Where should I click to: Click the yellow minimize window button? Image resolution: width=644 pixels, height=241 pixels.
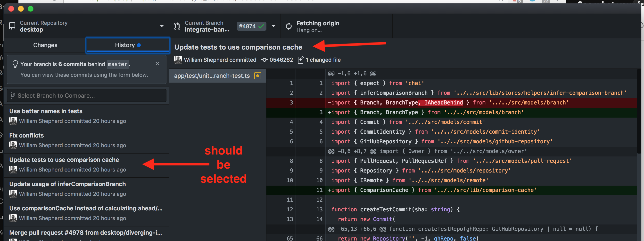pos(21,9)
